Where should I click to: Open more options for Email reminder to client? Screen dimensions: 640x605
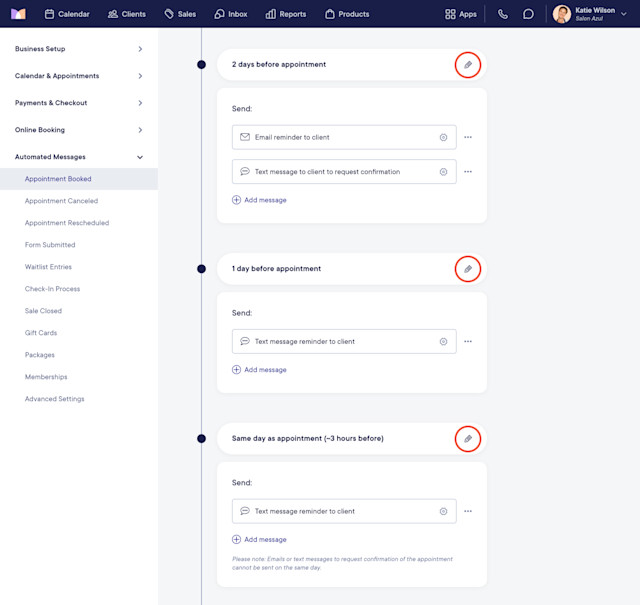pyautogui.click(x=468, y=137)
